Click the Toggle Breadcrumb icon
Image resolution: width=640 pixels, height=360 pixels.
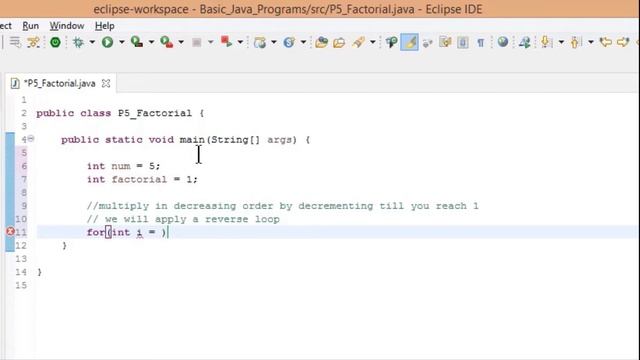point(391,42)
